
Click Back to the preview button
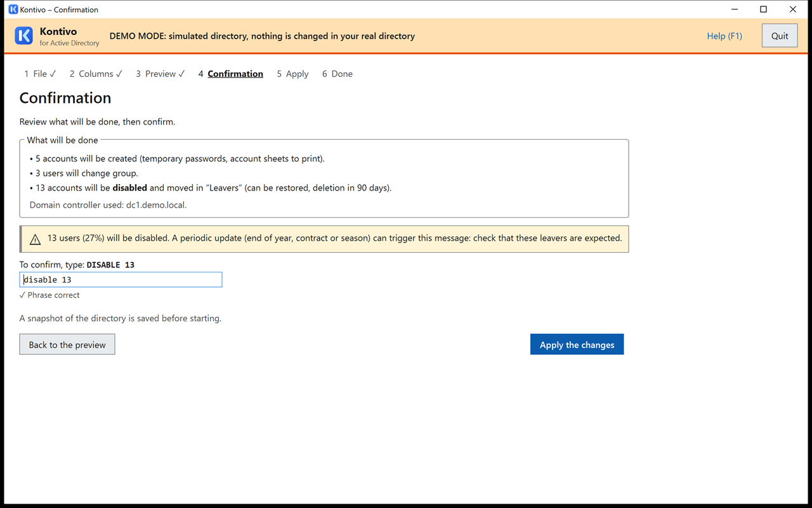pyautogui.click(x=67, y=344)
